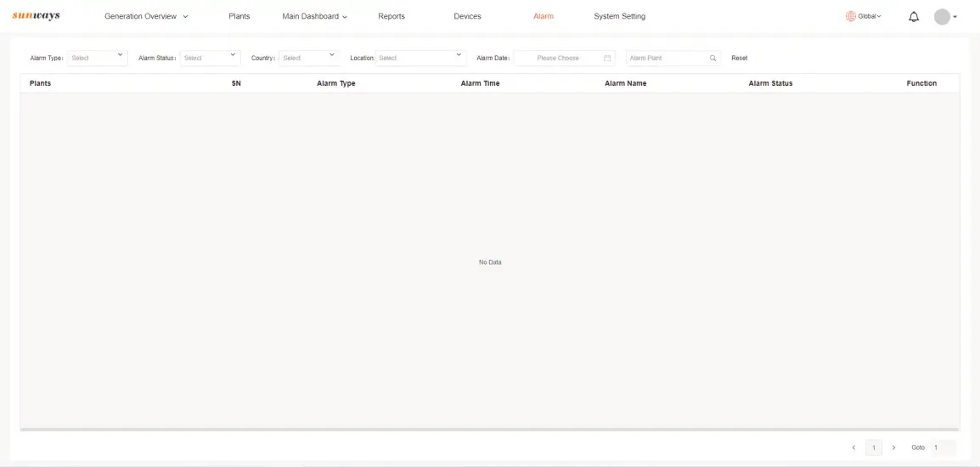980x467 pixels.
Task: Click the Alarm Time column header
Action: pyautogui.click(x=480, y=83)
